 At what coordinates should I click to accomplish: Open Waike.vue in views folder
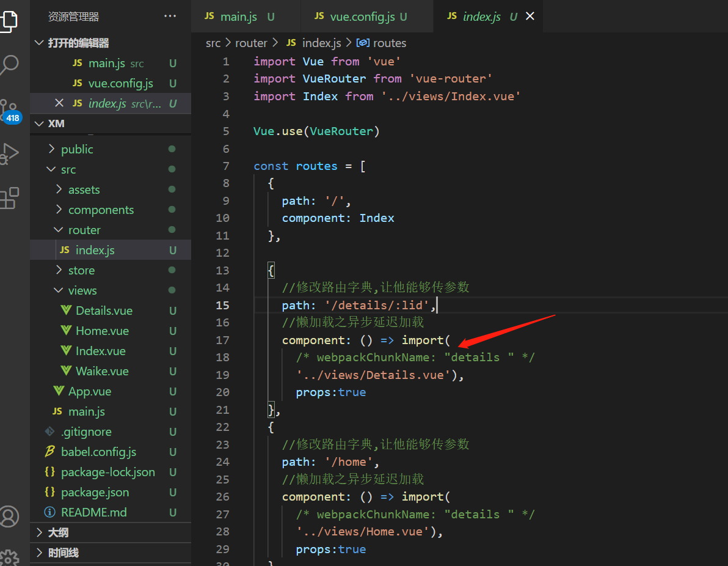(x=110, y=371)
